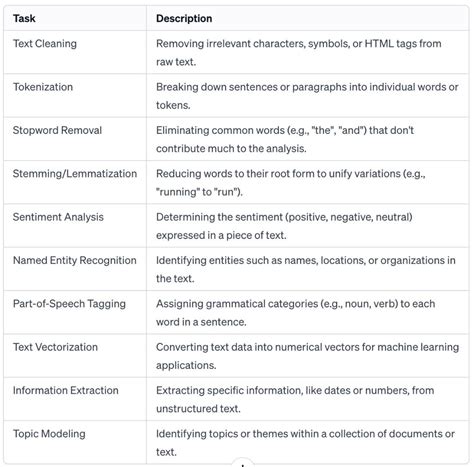Screen dimensions: 474x467
Task: Click the description about reducing words to root
Action: pyautogui.click(x=290, y=183)
